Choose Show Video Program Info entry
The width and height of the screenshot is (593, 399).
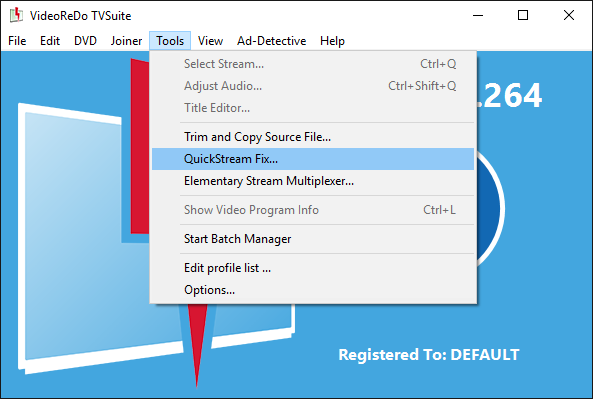[x=313, y=210]
